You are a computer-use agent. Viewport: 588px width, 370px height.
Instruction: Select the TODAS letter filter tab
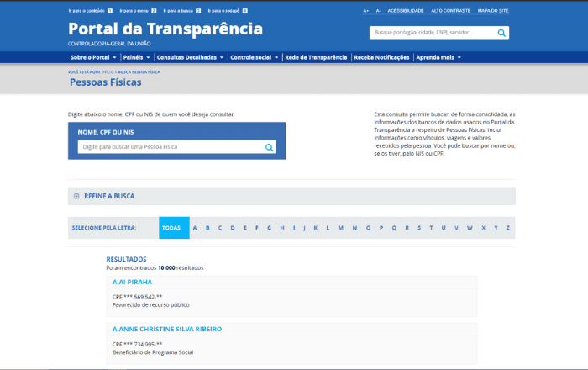(171, 228)
